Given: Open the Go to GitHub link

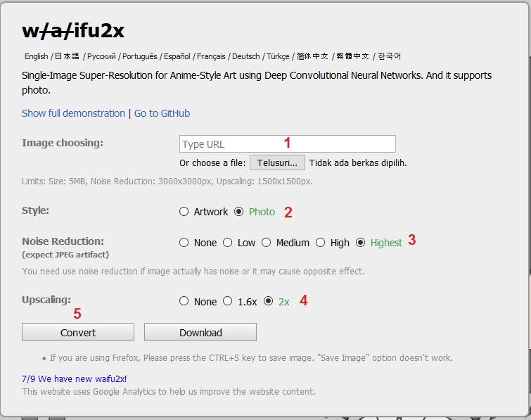Looking at the screenshot, I should coord(162,113).
